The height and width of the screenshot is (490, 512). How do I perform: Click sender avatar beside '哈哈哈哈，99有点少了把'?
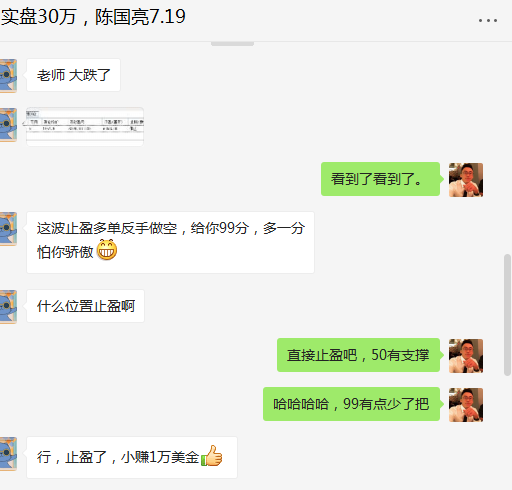(466, 405)
